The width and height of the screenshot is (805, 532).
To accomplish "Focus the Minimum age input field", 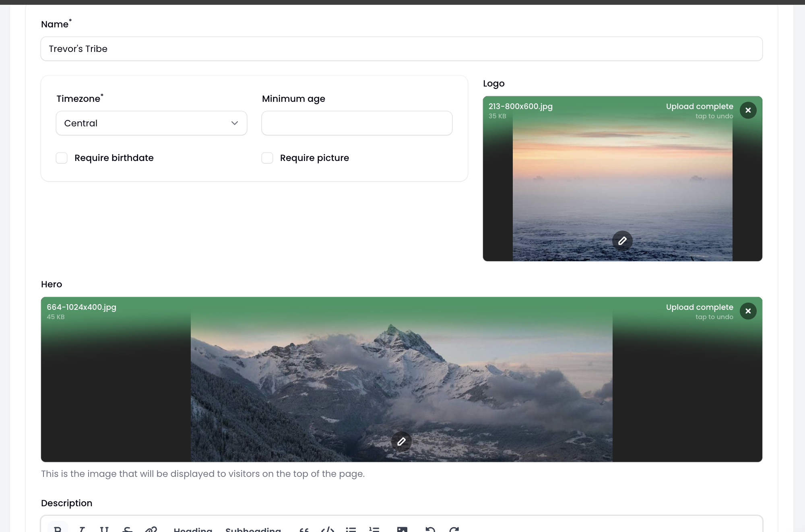I will click(357, 123).
